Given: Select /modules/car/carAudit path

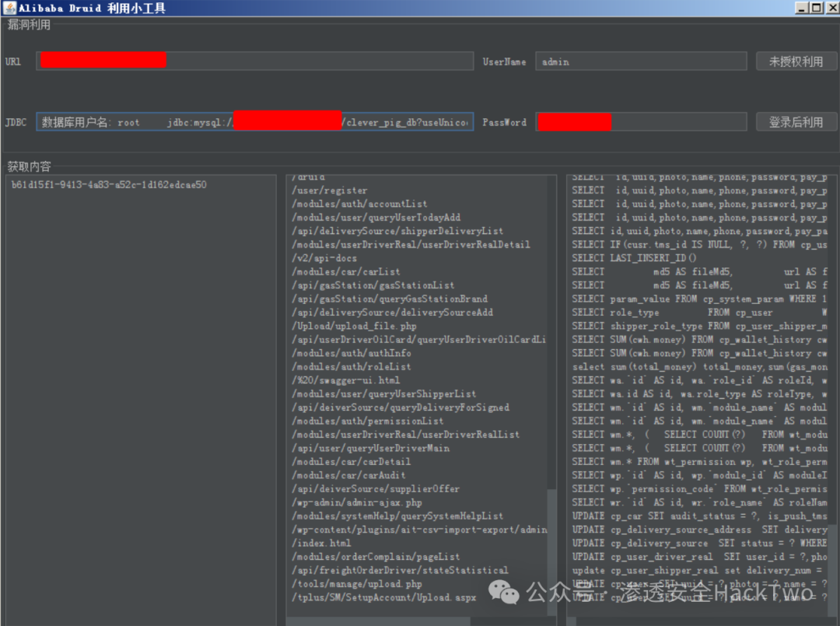Looking at the screenshot, I should (348, 475).
